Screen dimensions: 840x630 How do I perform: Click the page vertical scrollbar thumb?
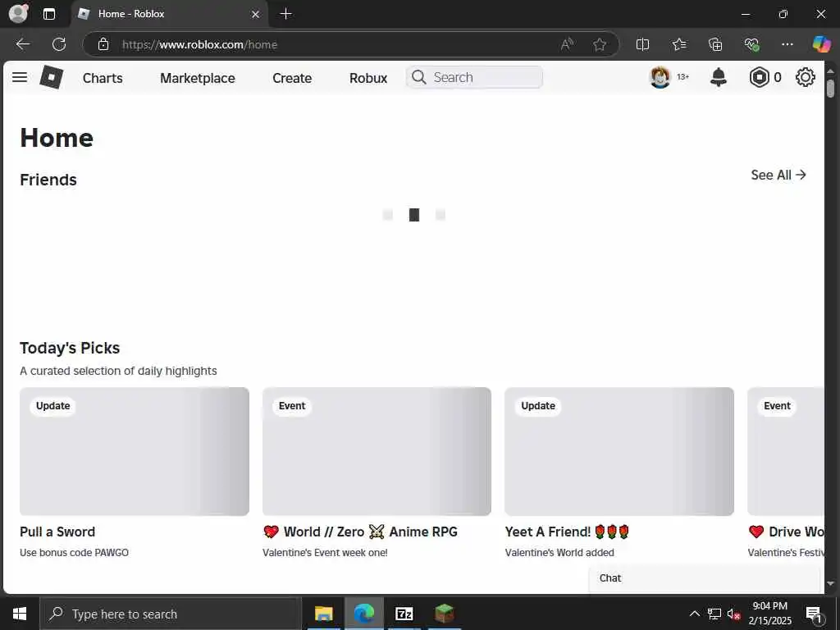coord(830,89)
